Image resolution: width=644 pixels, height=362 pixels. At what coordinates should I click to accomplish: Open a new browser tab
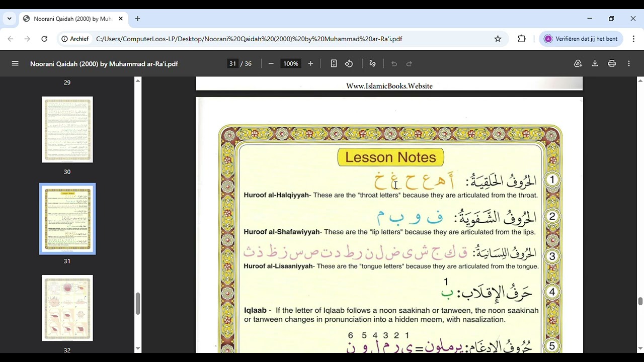coord(137,19)
